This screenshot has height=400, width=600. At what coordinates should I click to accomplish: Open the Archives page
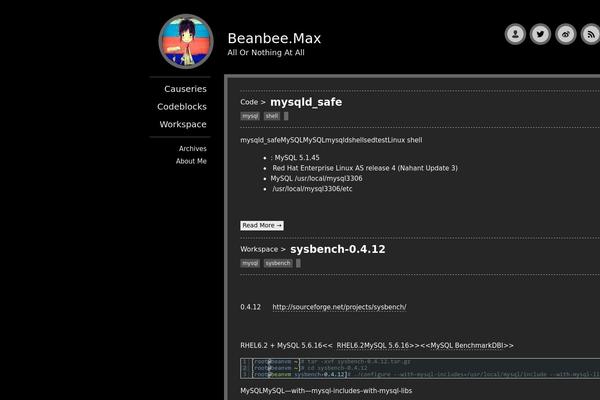(x=192, y=149)
